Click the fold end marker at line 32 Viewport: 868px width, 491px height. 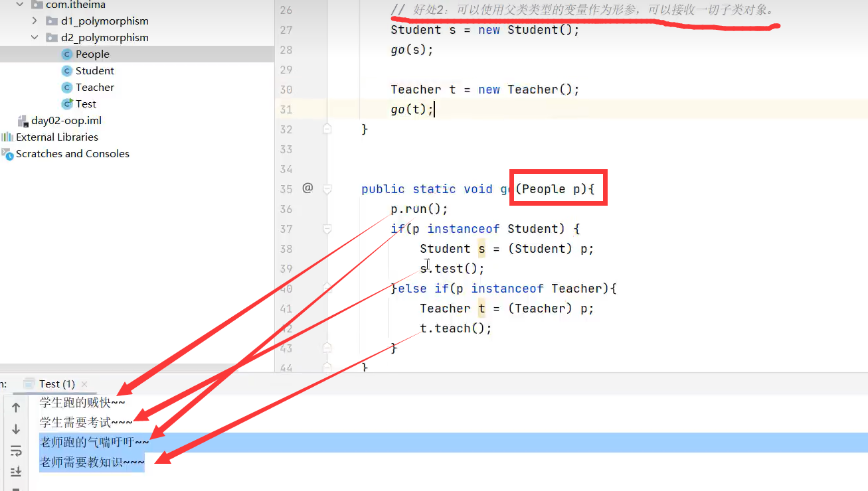[x=327, y=129]
